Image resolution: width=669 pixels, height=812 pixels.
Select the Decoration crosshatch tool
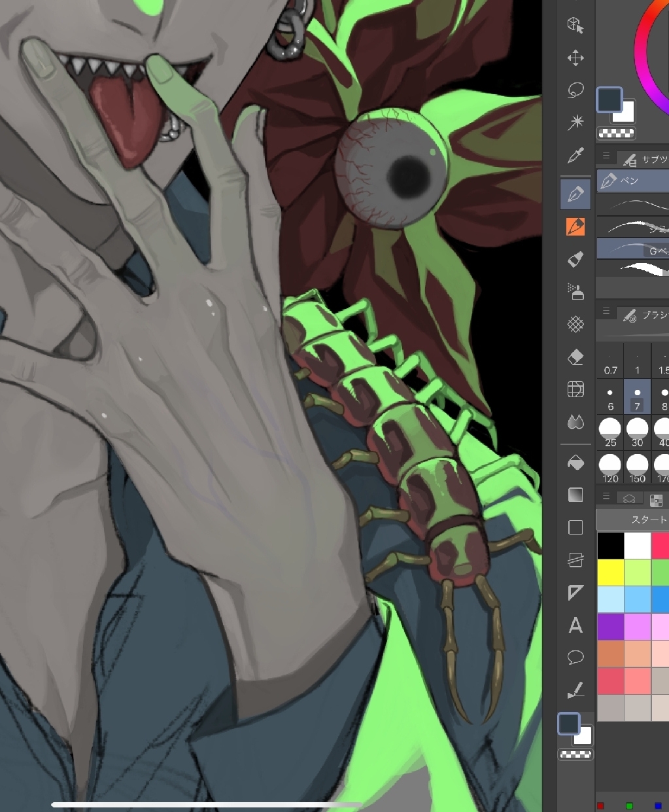[x=575, y=324]
